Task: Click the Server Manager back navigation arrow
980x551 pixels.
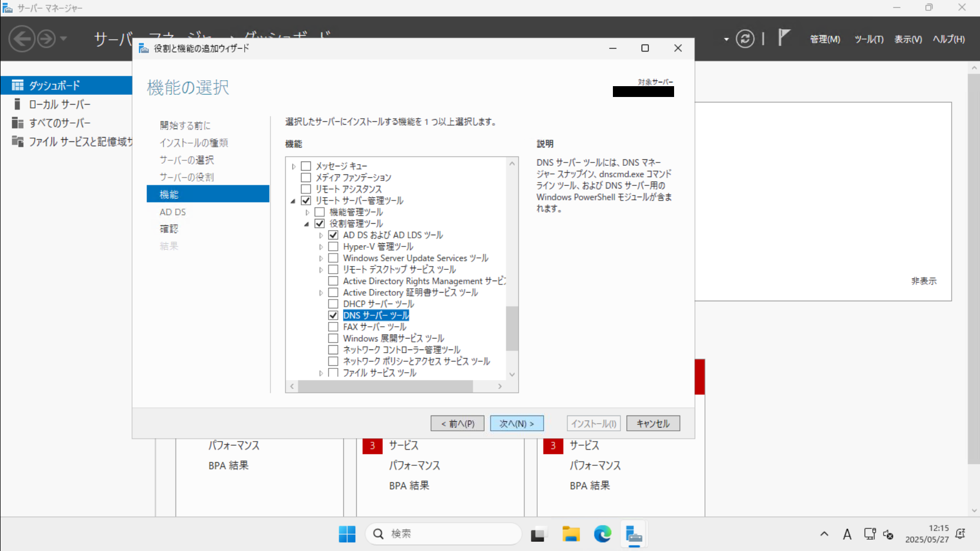Action: tap(22, 39)
